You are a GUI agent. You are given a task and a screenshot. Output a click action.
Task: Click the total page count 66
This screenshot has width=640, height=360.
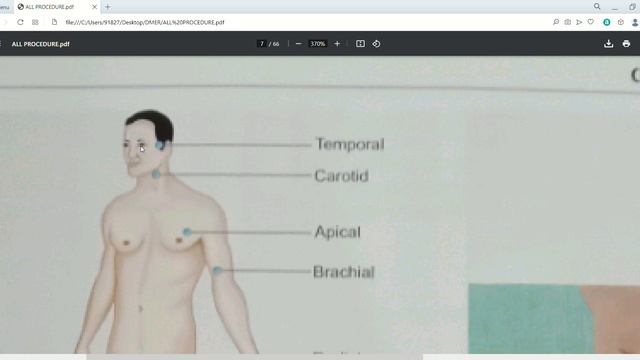tap(276, 44)
